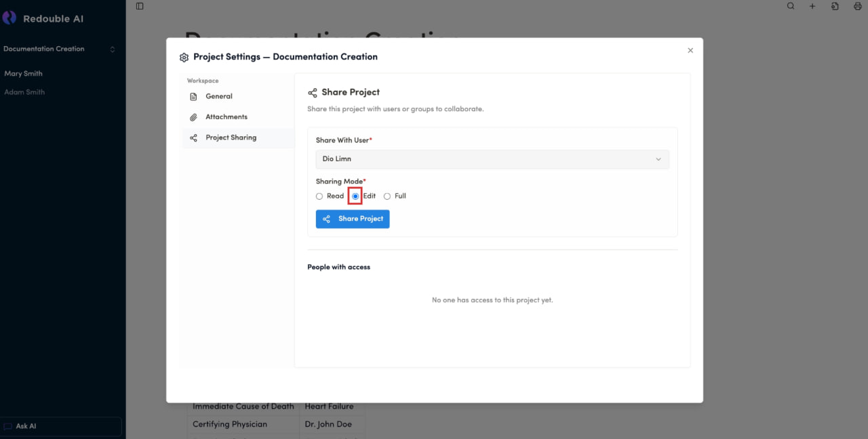Open Mary Smith in the sidebar
This screenshot has height=439, width=868.
point(24,73)
